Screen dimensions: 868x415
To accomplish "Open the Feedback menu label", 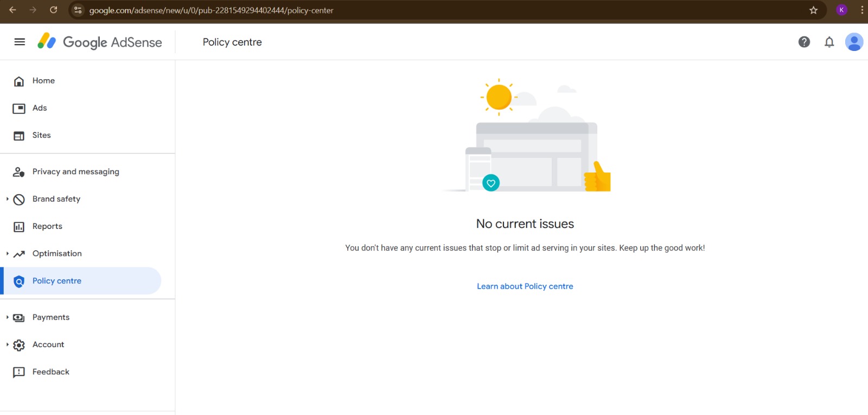I will [x=51, y=372].
